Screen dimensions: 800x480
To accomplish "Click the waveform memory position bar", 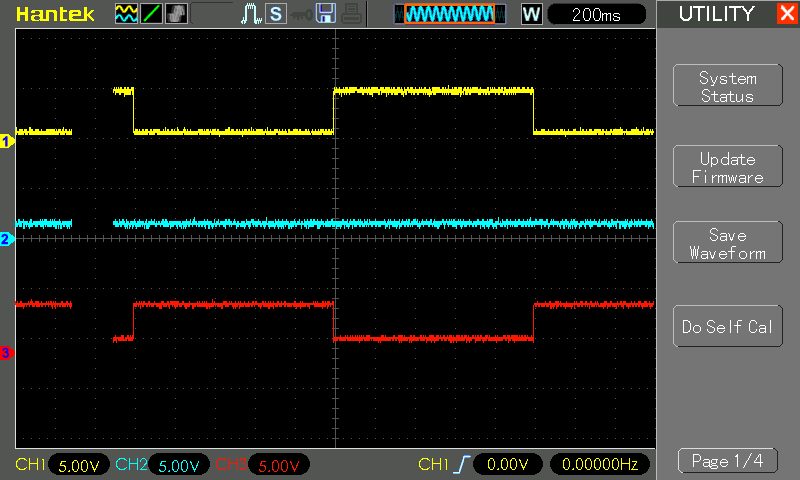I will pos(445,14).
